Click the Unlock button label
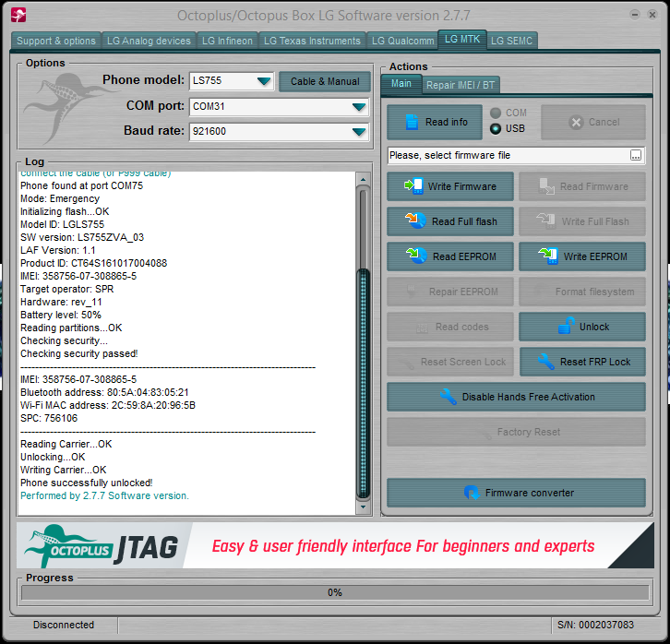 pyautogui.click(x=594, y=327)
